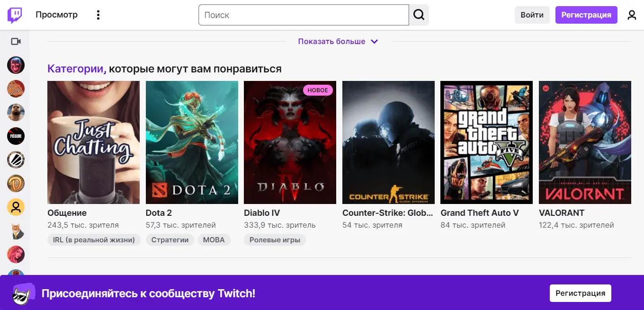The height and width of the screenshot is (310, 644).
Task: Click the Counter-Strike: Glob... title link
Action: click(388, 213)
